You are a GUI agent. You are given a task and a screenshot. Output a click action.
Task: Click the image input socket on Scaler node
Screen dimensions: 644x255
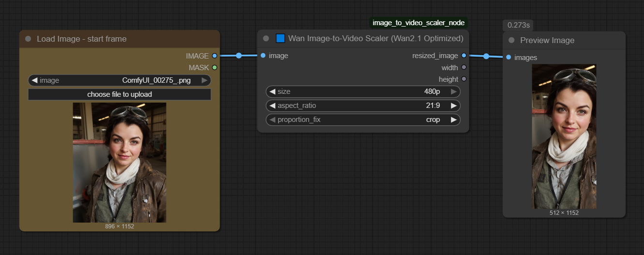coord(263,56)
